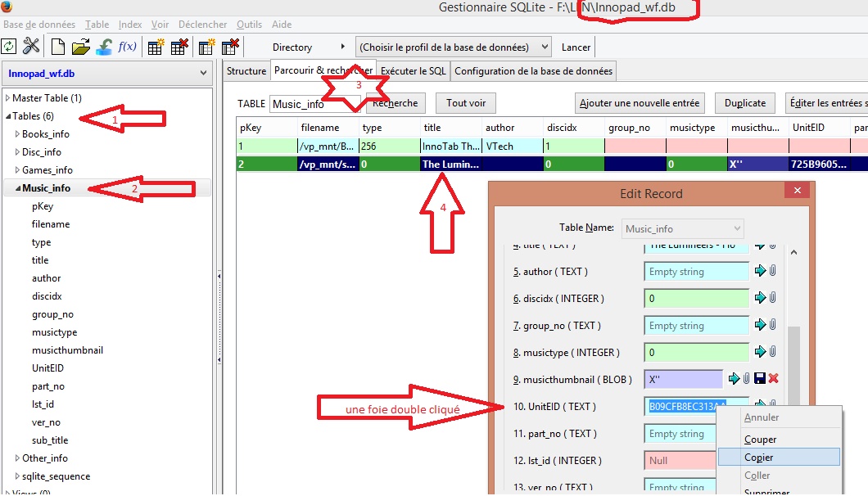Viewport: 868px width, 496px height.
Task: Collapse the Music_info table tree node
Action: [x=17, y=188]
